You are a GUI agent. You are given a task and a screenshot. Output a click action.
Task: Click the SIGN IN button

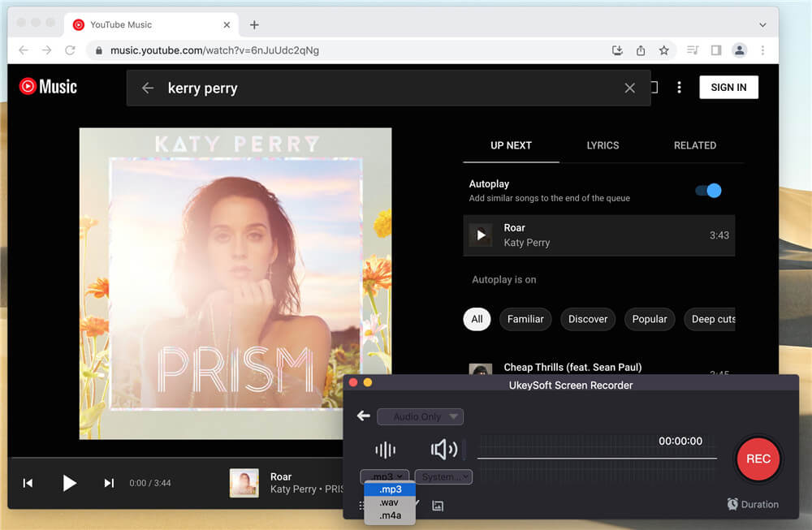[728, 88]
